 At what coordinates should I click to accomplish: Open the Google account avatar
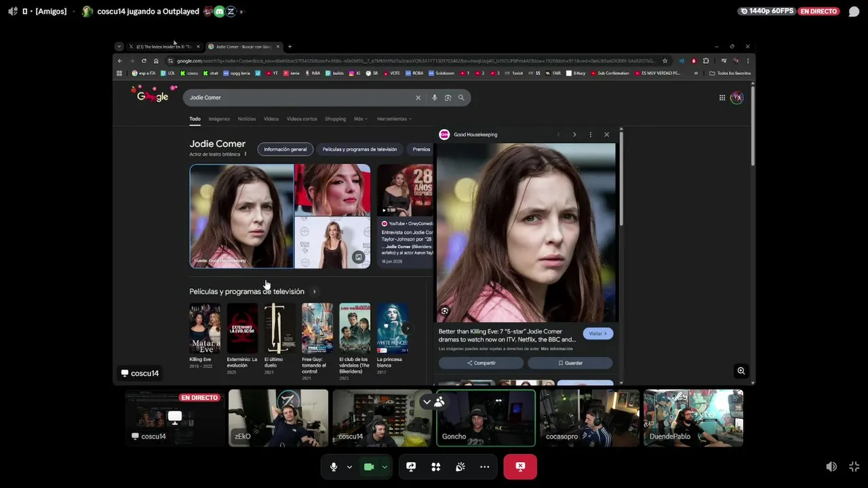click(x=737, y=98)
